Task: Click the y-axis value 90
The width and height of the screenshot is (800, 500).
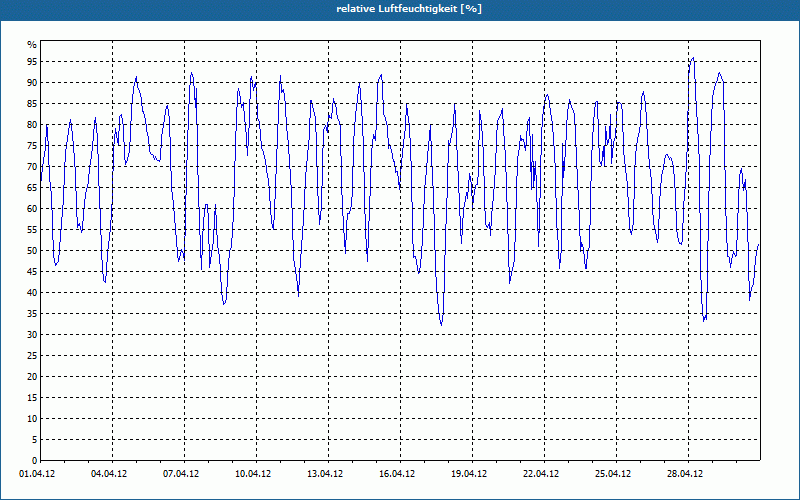Action: [x=32, y=83]
